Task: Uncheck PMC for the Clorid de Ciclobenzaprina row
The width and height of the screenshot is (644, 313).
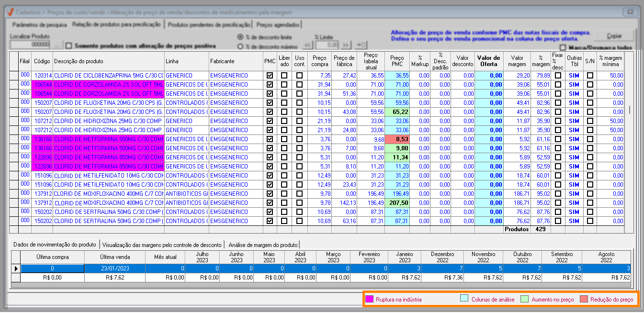Action: [x=270, y=76]
